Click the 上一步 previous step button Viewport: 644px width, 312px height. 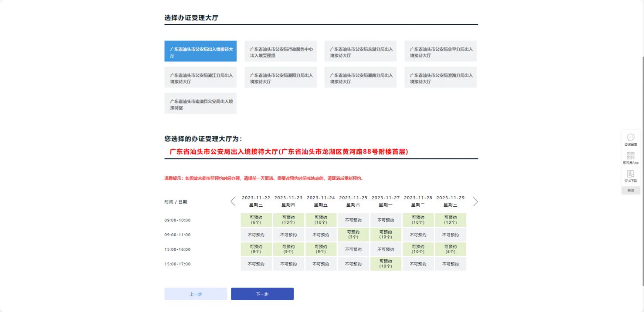(x=195, y=294)
